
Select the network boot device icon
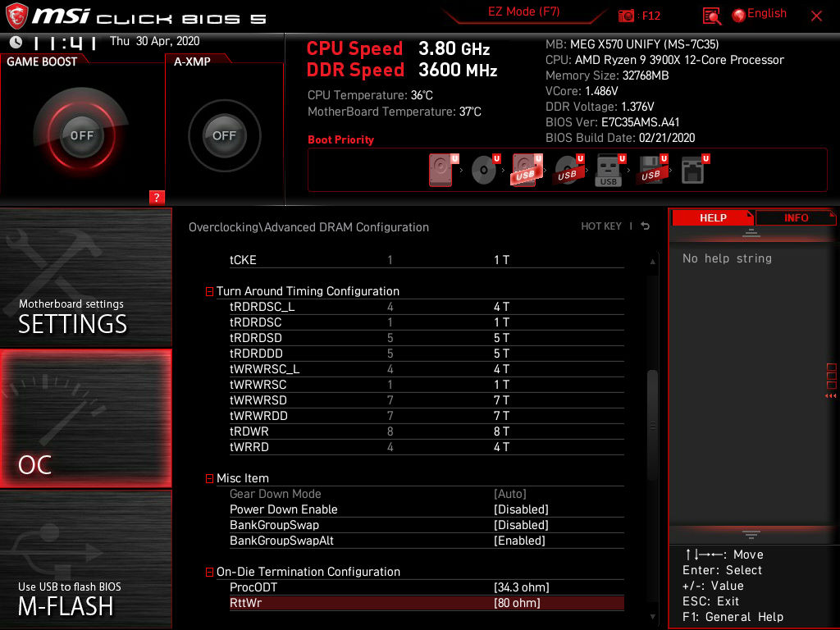point(694,170)
